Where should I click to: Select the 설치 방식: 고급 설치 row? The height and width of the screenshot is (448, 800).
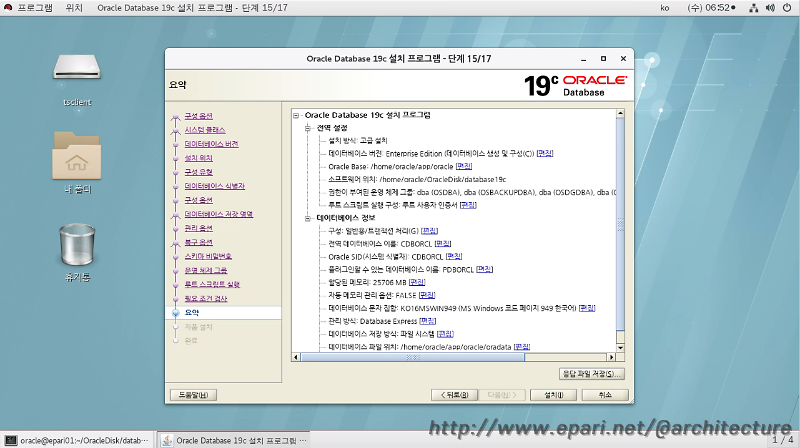(x=358, y=141)
